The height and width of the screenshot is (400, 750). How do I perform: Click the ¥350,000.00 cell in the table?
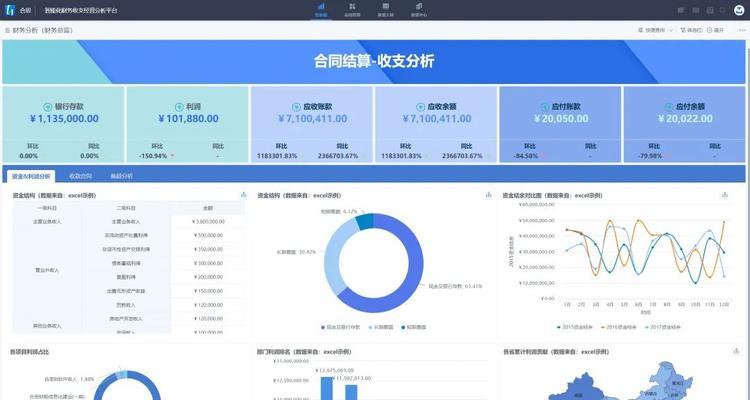209,249
